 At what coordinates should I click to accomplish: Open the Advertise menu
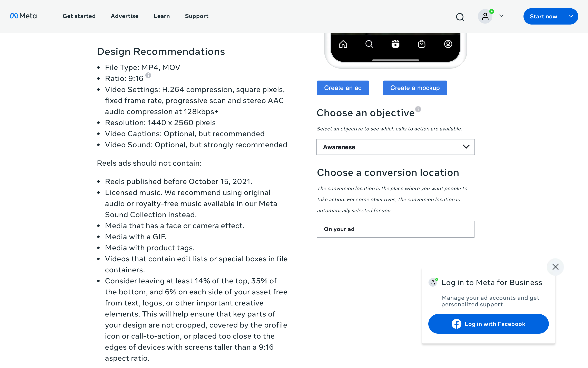click(124, 16)
